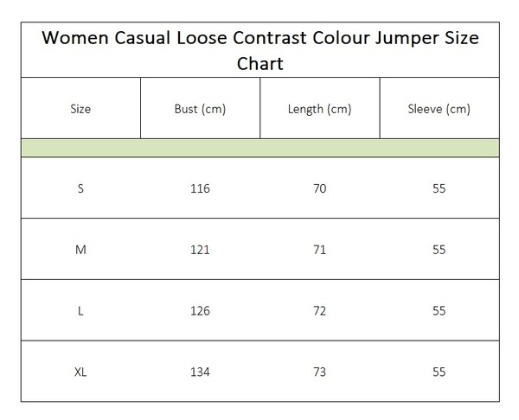Image resolution: width=519 pixels, height=420 pixels.
Task: Click the length value 73
Action: point(320,372)
